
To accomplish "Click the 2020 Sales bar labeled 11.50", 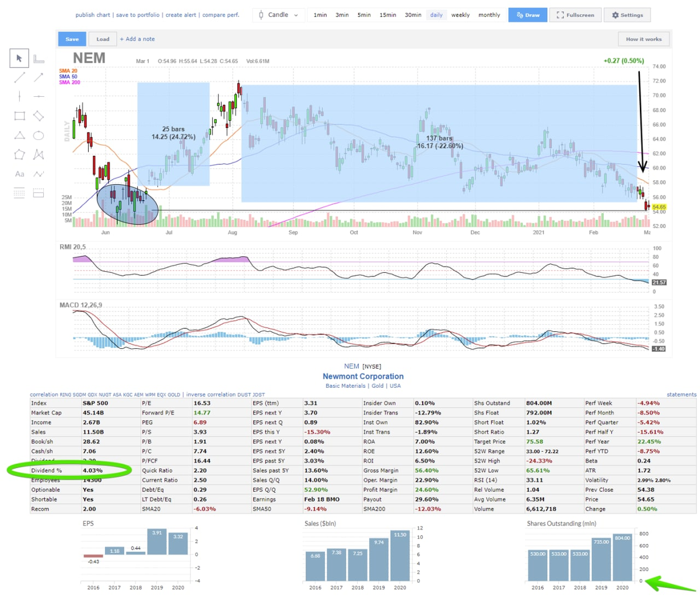I will point(400,556).
